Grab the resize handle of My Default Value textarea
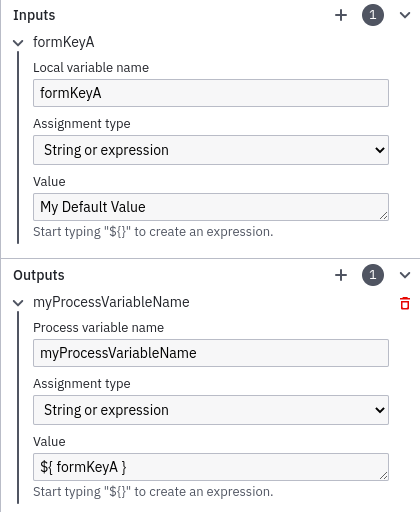This screenshot has height=512, width=420. click(x=384, y=216)
